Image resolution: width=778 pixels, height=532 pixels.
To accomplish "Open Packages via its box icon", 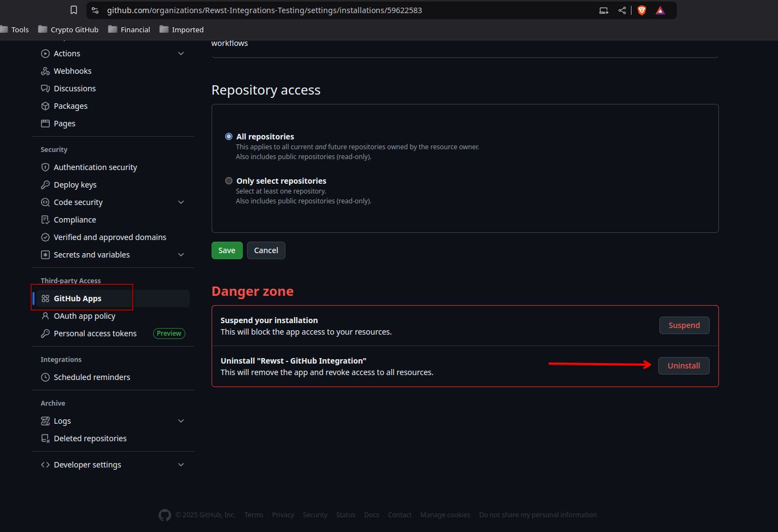I will (x=45, y=106).
